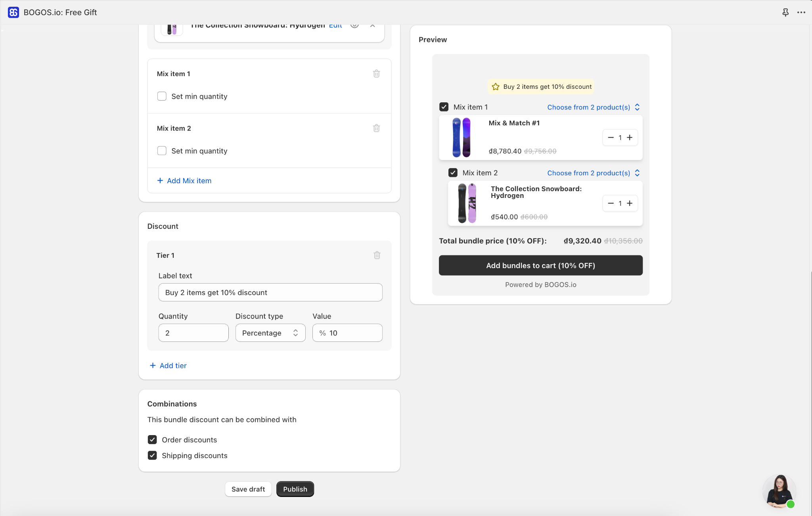This screenshot has height=516, width=812.
Task: Open the three-dot more options menu
Action: point(801,12)
